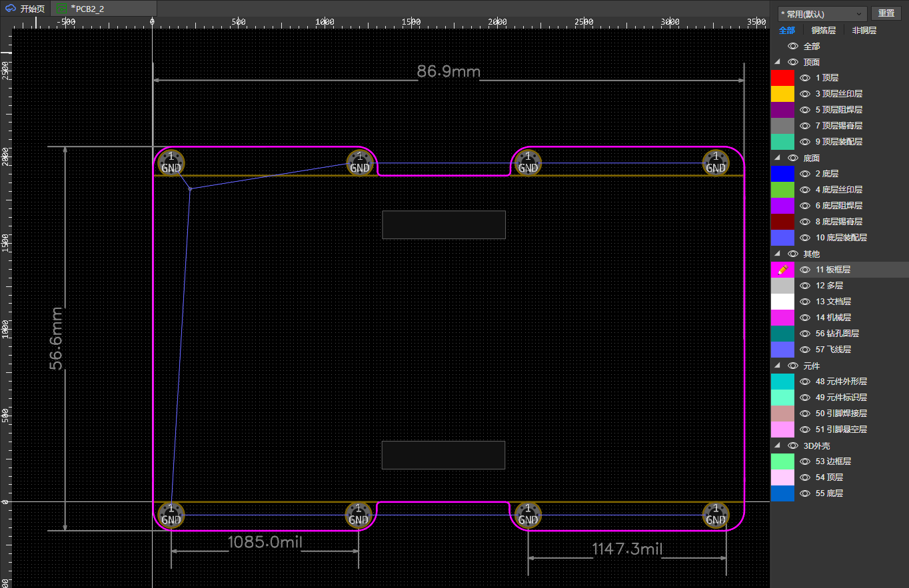The width and height of the screenshot is (909, 588).
Task: Click the top-left GND mounting hole pad
Action: pyautogui.click(x=171, y=162)
